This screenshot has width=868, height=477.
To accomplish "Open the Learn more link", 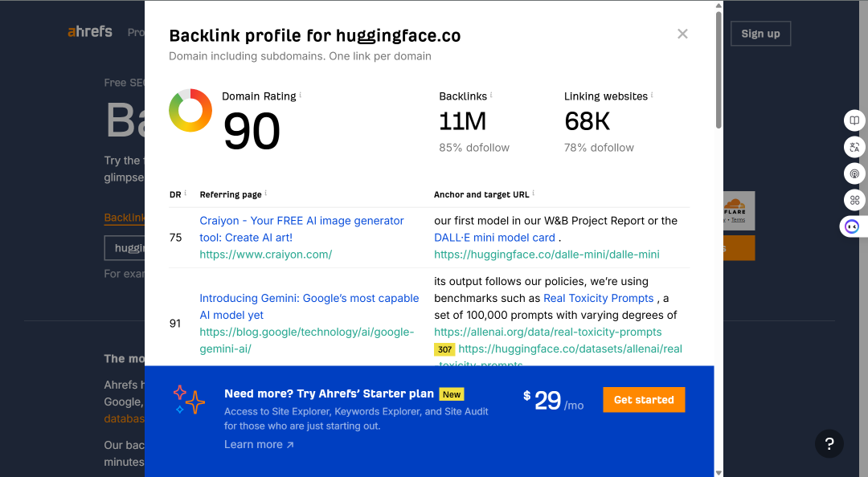I will [259, 444].
